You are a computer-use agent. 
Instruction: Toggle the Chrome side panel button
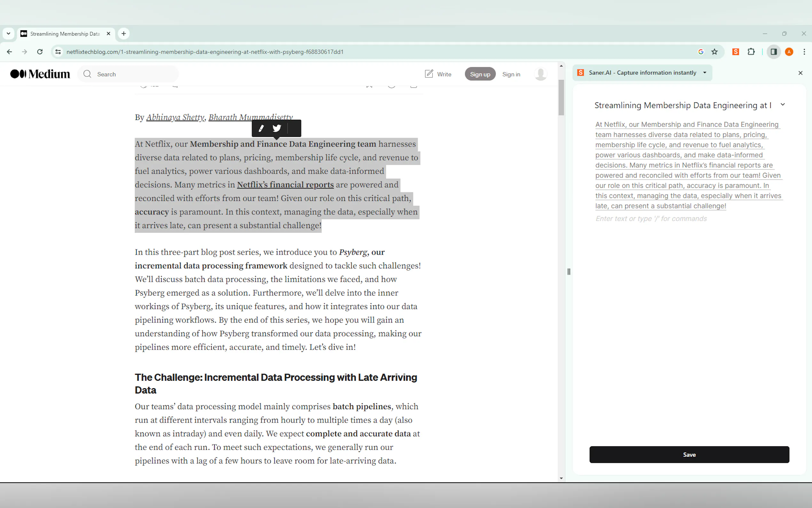coord(774,52)
